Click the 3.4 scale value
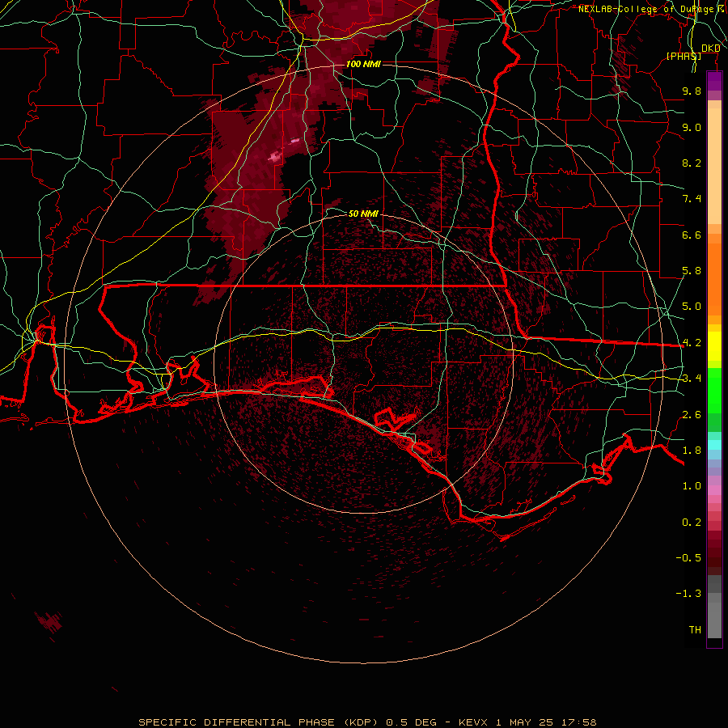The image size is (728, 728). [x=692, y=379]
